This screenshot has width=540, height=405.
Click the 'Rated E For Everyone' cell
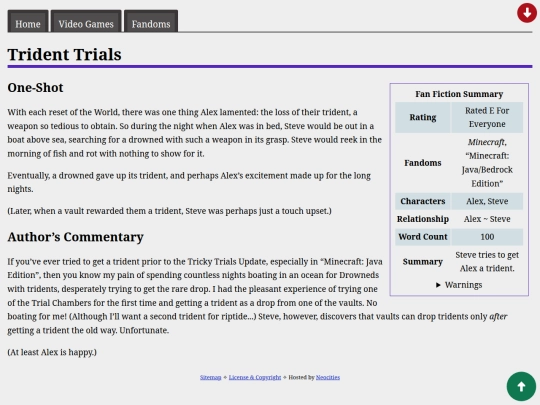click(x=487, y=117)
